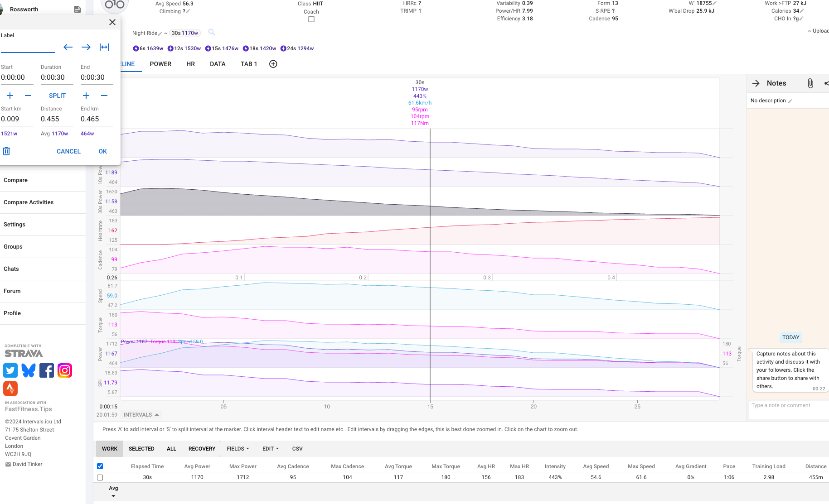Open the EDIT dropdown menu
829x504 pixels.
pyautogui.click(x=271, y=449)
